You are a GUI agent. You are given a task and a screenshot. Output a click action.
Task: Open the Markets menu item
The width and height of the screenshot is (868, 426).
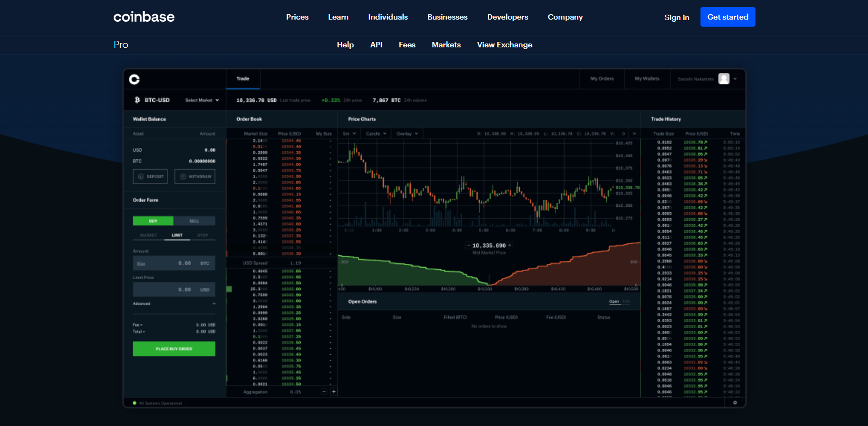coord(446,45)
